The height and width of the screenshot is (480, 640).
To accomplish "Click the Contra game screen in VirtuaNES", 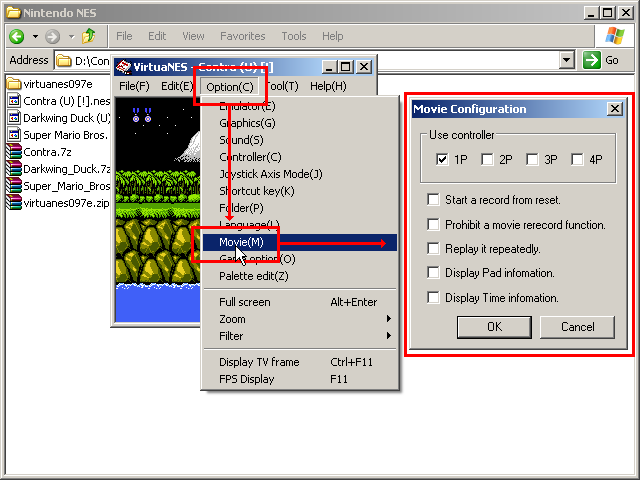I will coord(158,209).
